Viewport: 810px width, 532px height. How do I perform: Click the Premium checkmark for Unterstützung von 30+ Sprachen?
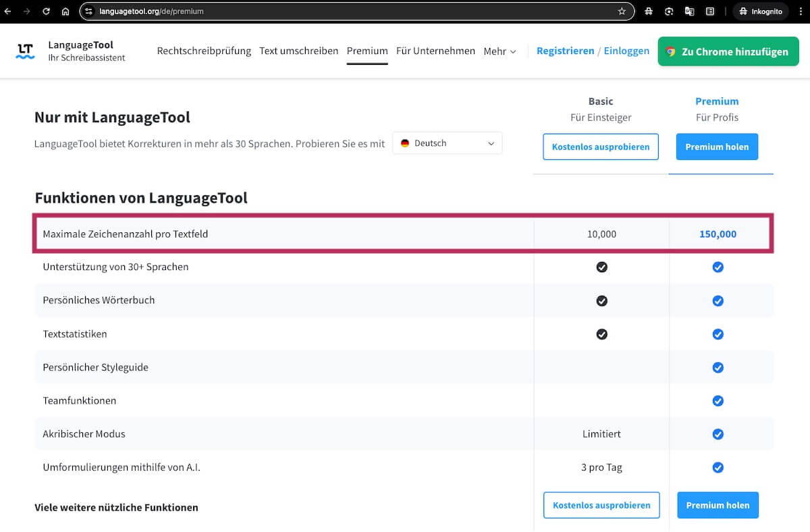(718, 267)
